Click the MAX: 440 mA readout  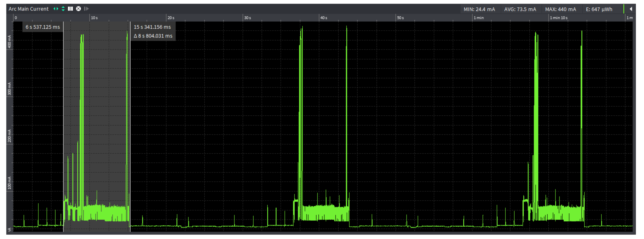pyautogui.click(x=560, y=9)
